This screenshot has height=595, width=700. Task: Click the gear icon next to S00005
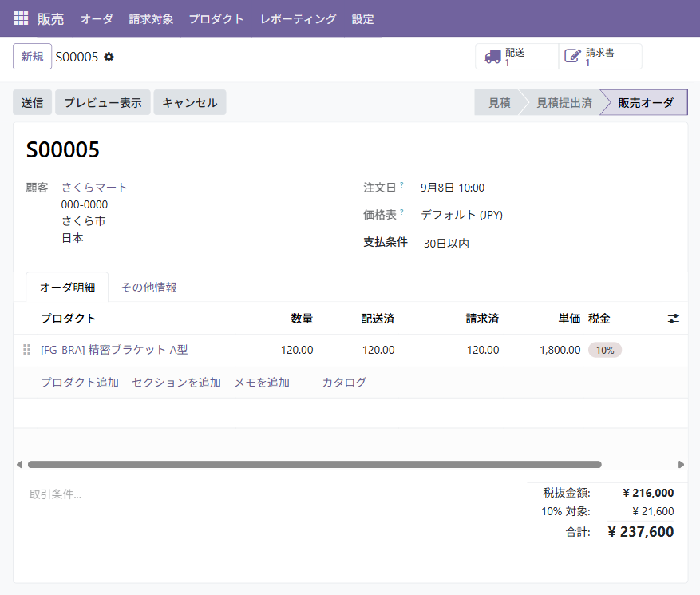click(109, 57)
